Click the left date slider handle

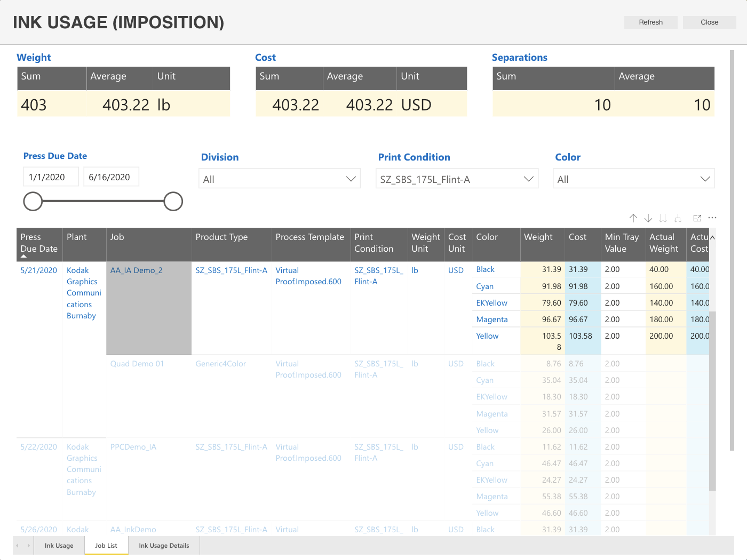click(33, 202)
